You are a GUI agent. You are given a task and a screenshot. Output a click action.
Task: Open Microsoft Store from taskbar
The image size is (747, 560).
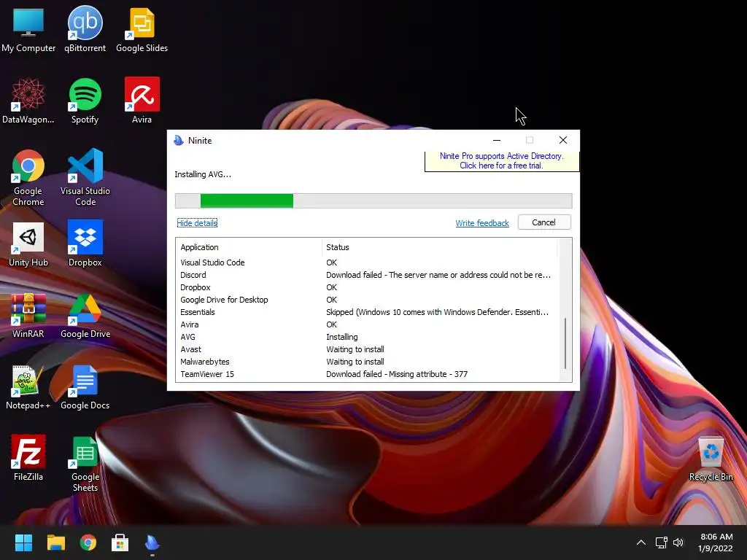click(120, 542)
